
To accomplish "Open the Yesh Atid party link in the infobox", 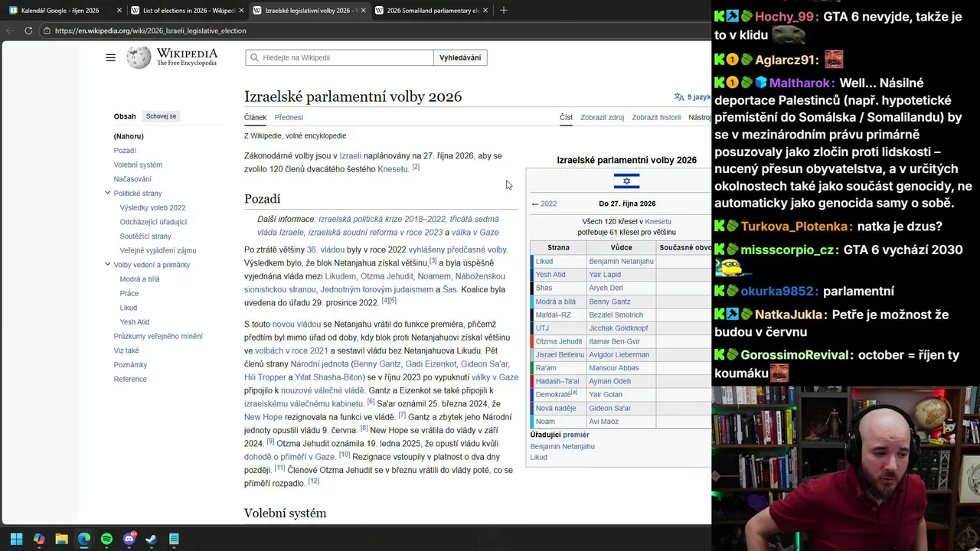I will [550, 275].
